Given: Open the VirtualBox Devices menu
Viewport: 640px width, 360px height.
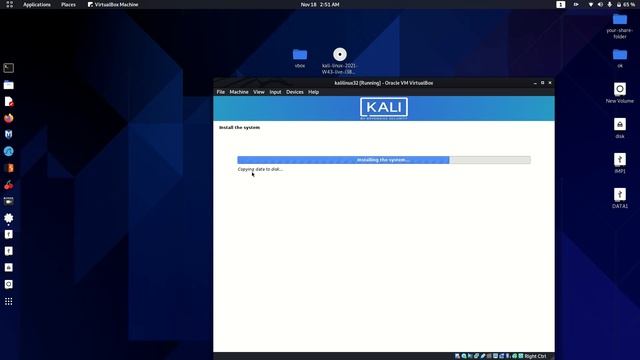Looking at the screenshot, I should tap(295, 92).
